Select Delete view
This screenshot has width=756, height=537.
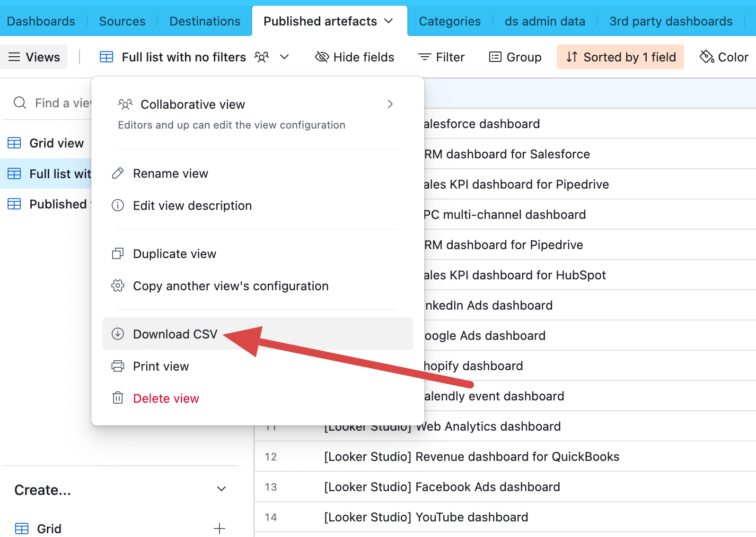point(258,398)
